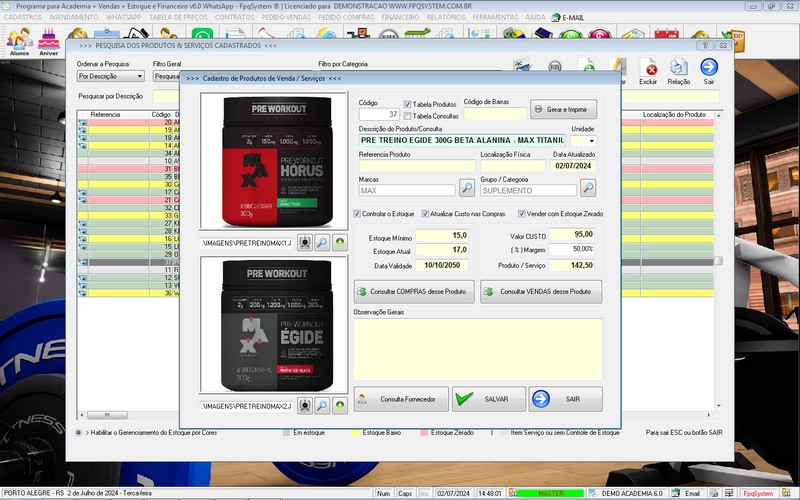Click the Estoque Atual field showing 17,0
The width and height of the screenshot is (800, 500).
click(442, 250)
